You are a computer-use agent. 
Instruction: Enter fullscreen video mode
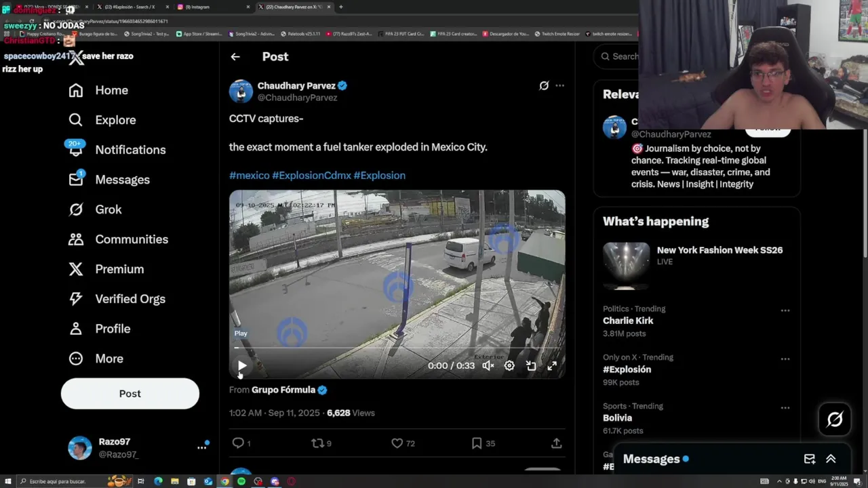(552, 366)
